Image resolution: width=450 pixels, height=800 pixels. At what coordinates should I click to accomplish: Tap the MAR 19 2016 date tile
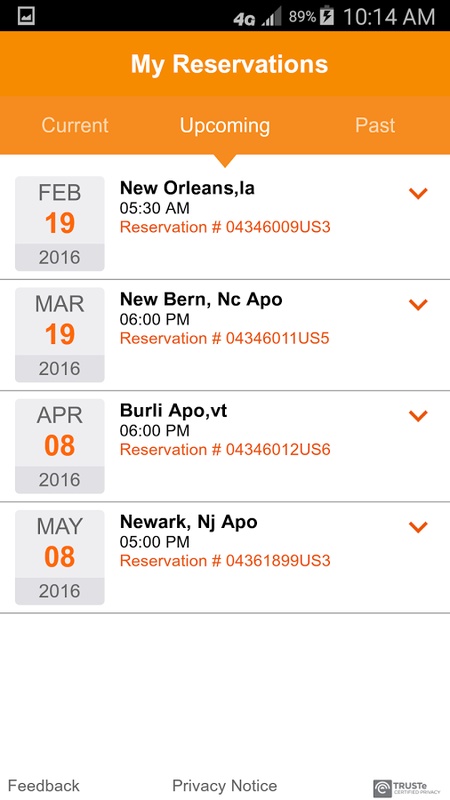click(x=60, y=335)
